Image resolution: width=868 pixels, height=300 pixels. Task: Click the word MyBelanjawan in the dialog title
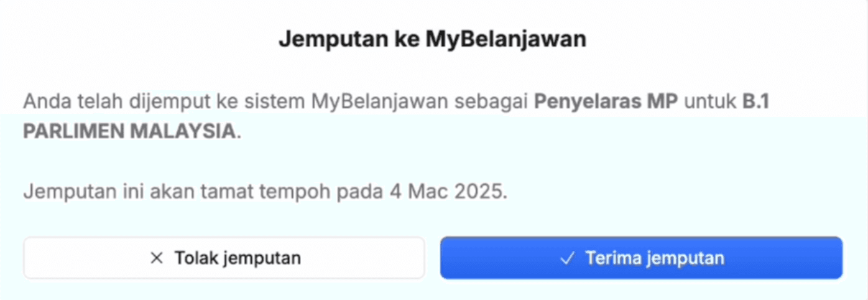click(x=506, y=39)
